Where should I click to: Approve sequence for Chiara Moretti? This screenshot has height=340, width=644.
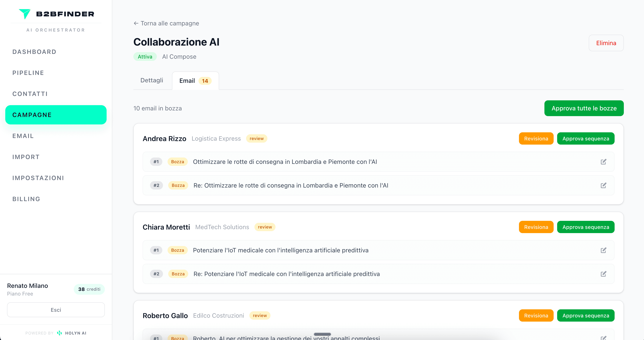[585, 227]
